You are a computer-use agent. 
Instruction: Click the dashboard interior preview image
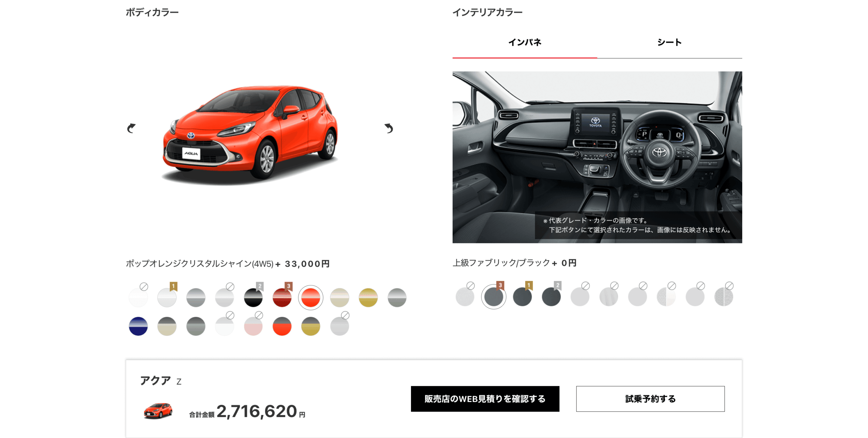597,157
